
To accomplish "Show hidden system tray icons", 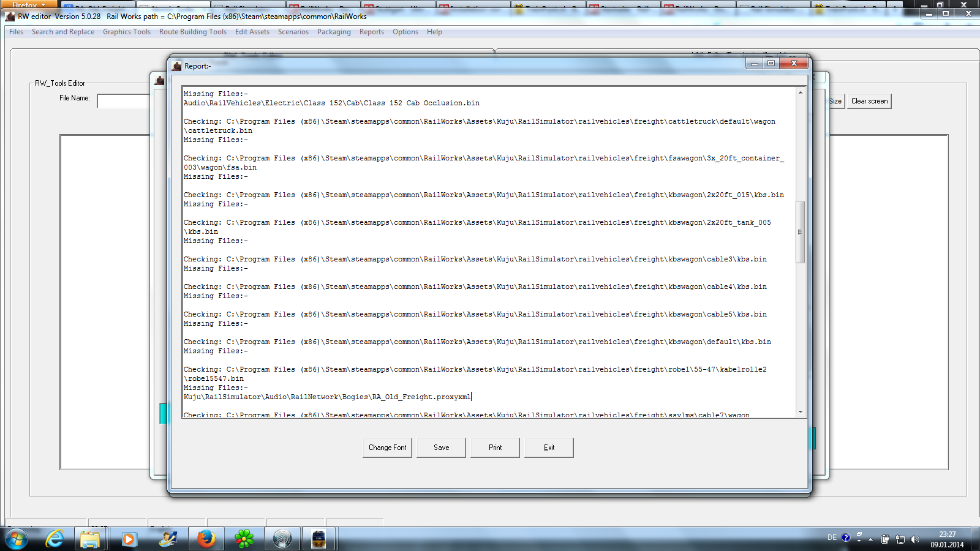I will (870, 539).
